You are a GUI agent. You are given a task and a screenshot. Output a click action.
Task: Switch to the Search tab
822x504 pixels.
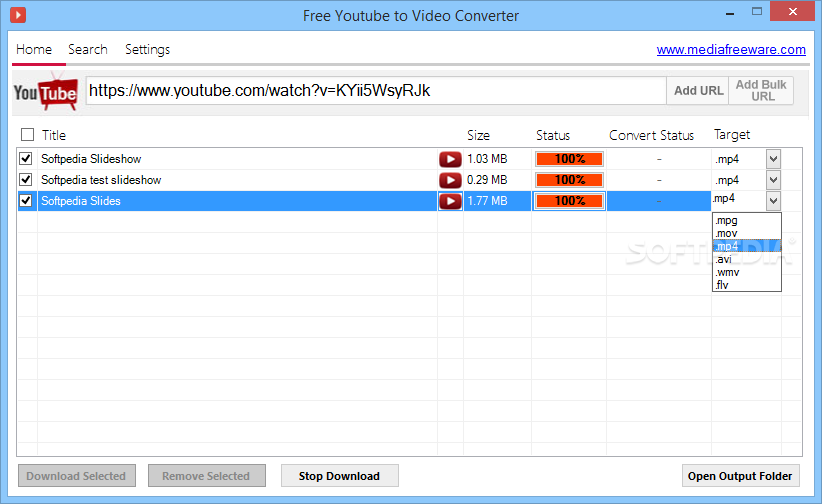click(x=88, y=49)
